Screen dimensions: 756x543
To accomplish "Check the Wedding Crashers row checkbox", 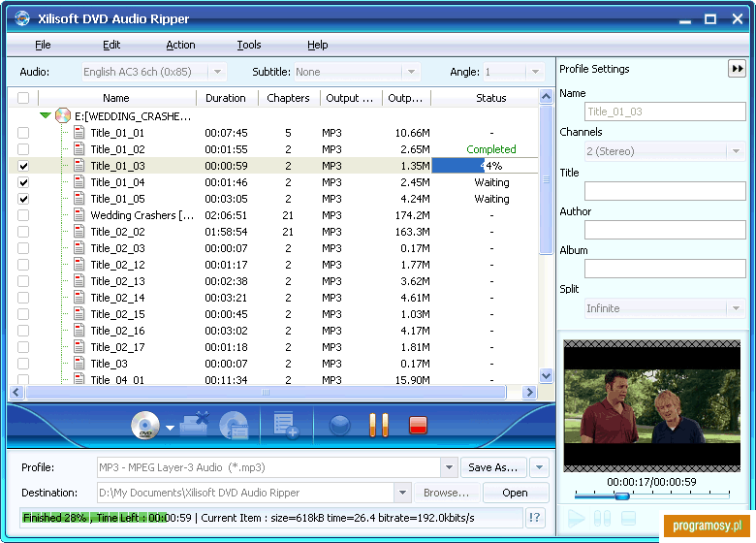I will click(23, 215).
